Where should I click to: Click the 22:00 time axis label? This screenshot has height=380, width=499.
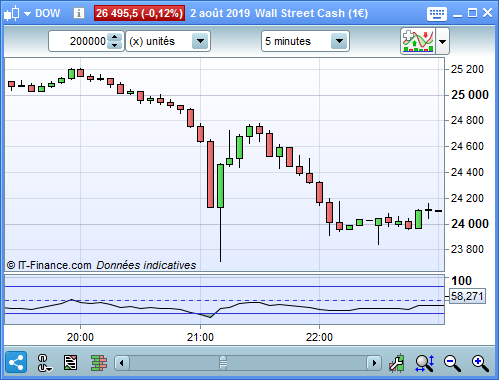point(319,337)
